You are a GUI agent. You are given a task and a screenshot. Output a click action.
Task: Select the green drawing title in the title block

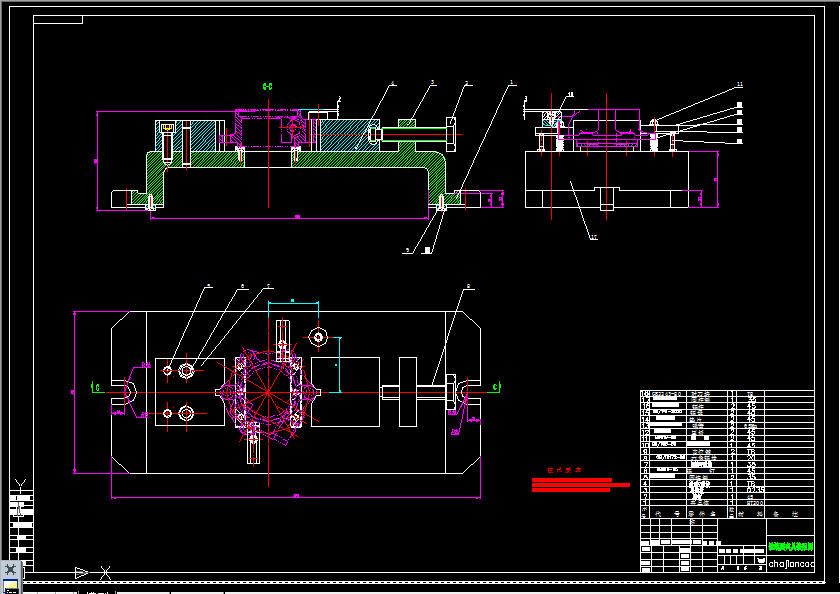pos(791,546)
